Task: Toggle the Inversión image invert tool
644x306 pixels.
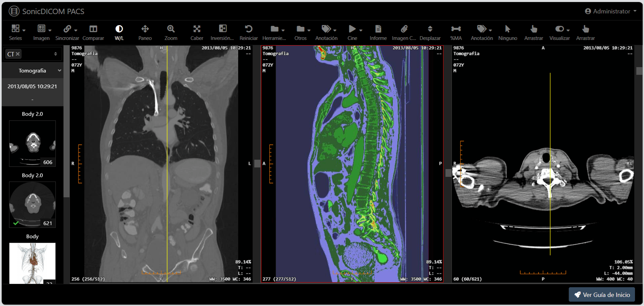Action: click(222, 33)
